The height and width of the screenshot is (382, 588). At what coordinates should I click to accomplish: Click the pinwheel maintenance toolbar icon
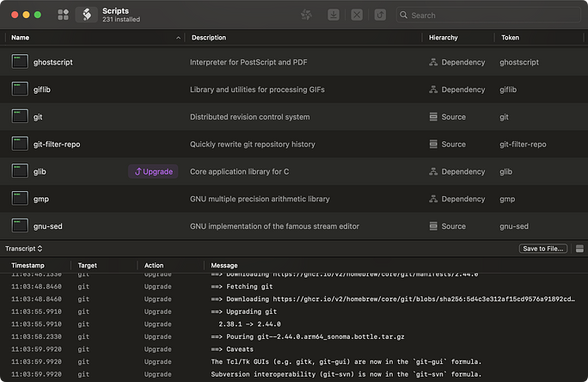pos(306,15)
